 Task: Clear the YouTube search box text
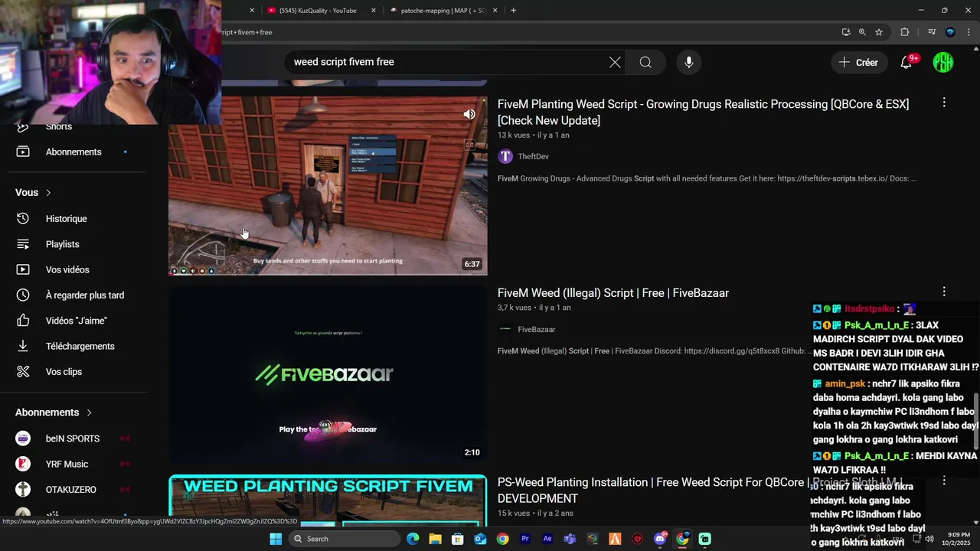(615, 63)
